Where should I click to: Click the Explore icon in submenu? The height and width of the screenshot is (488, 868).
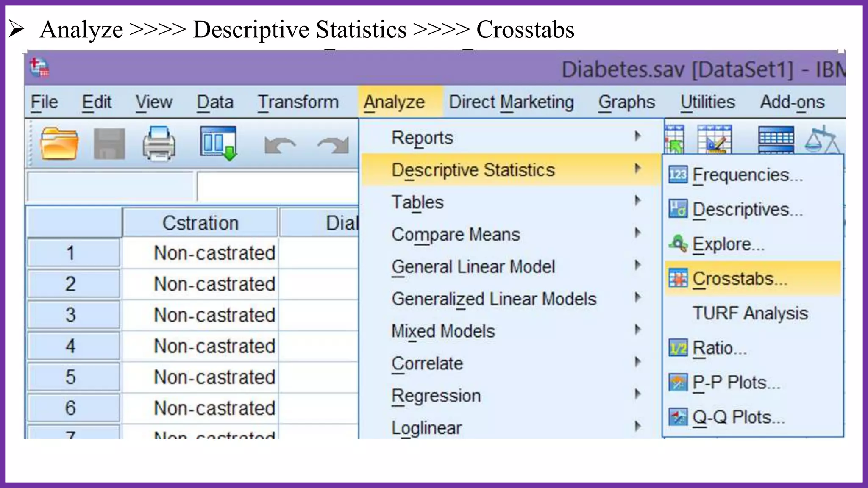tap(678, 244)
